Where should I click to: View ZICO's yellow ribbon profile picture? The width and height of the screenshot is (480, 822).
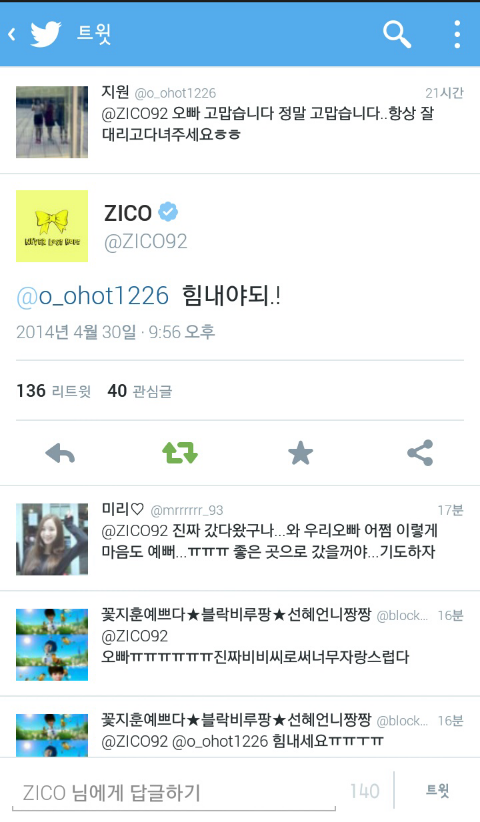pos(52,226)
